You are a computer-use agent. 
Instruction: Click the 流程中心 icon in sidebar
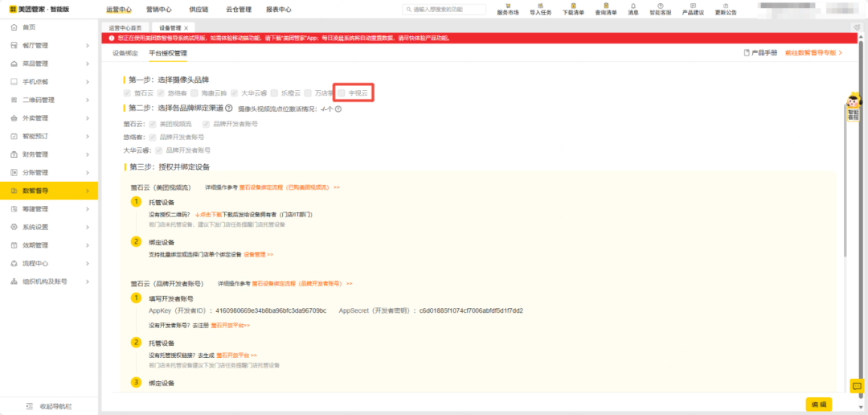pos(14,263)
